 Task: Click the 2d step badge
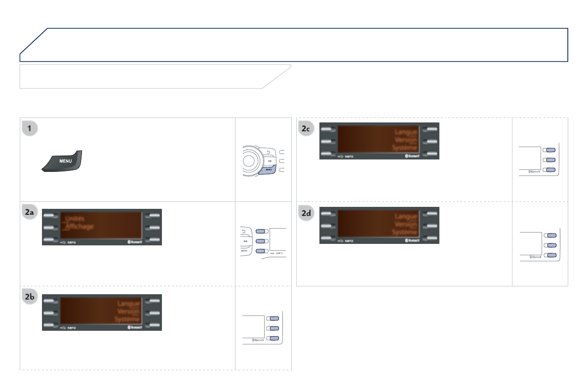point(307,214)
